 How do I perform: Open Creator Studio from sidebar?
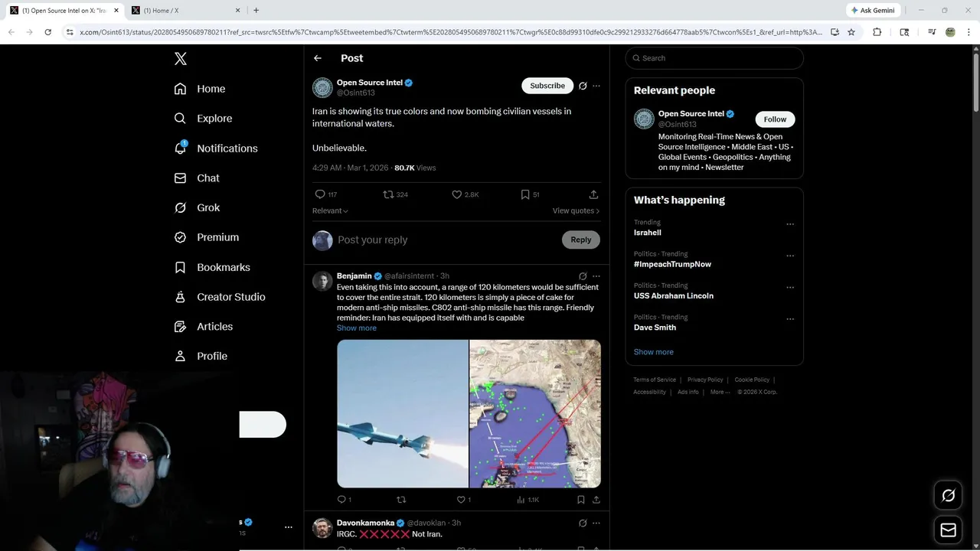tap(220, 297)
